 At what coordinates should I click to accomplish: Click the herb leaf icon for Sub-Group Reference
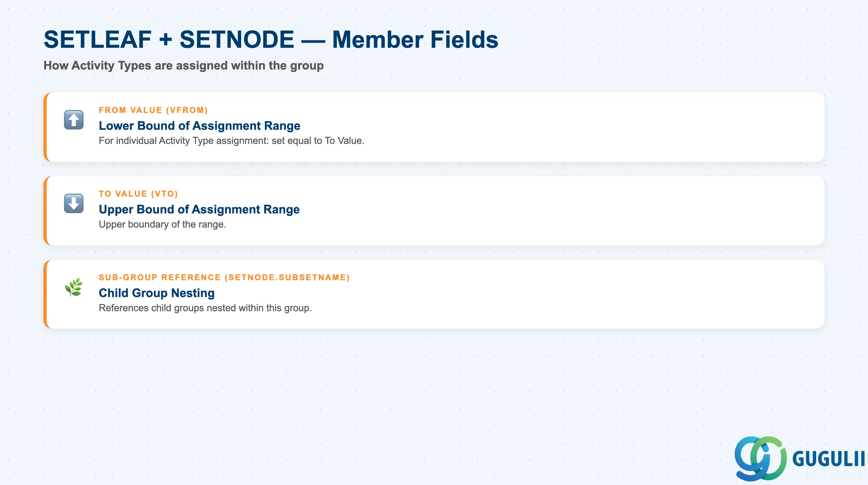[74, 287]
